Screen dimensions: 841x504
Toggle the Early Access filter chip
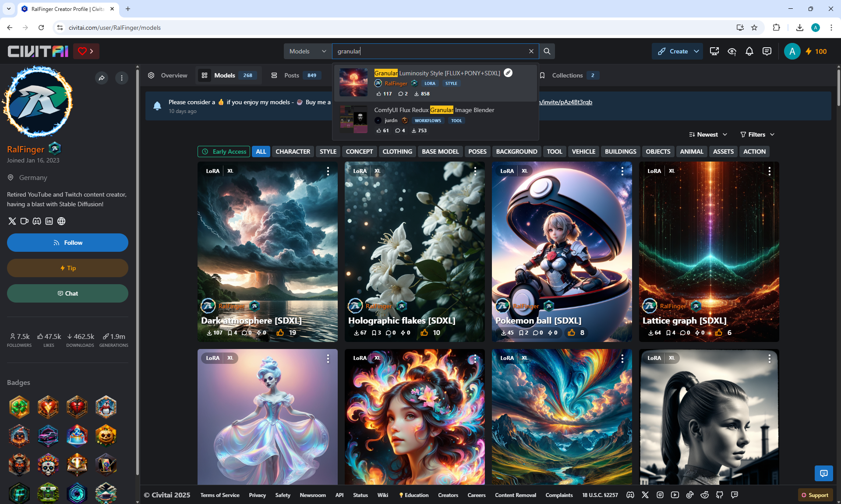224,152
